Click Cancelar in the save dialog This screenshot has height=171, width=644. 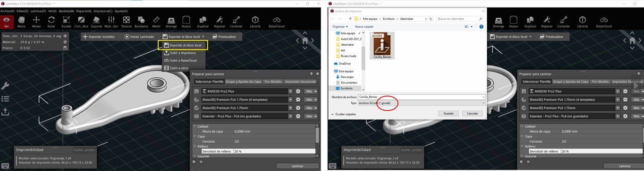[x=472, y=114]
